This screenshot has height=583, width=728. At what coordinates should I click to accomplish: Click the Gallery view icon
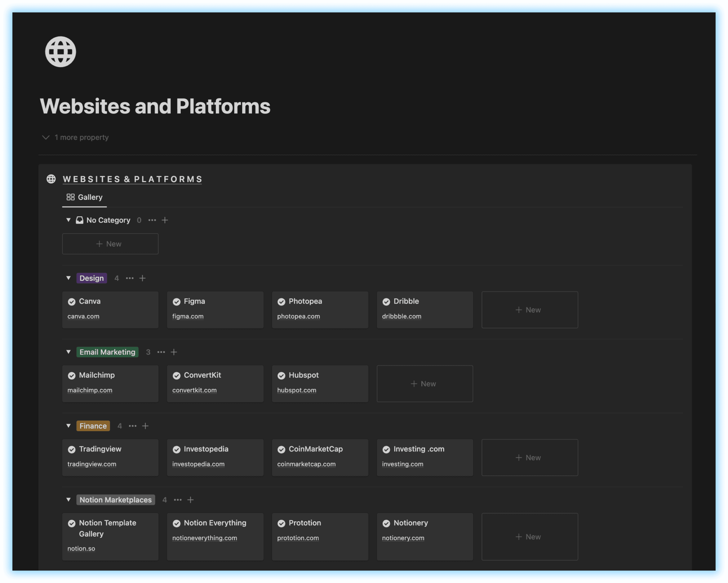point(70,197)
